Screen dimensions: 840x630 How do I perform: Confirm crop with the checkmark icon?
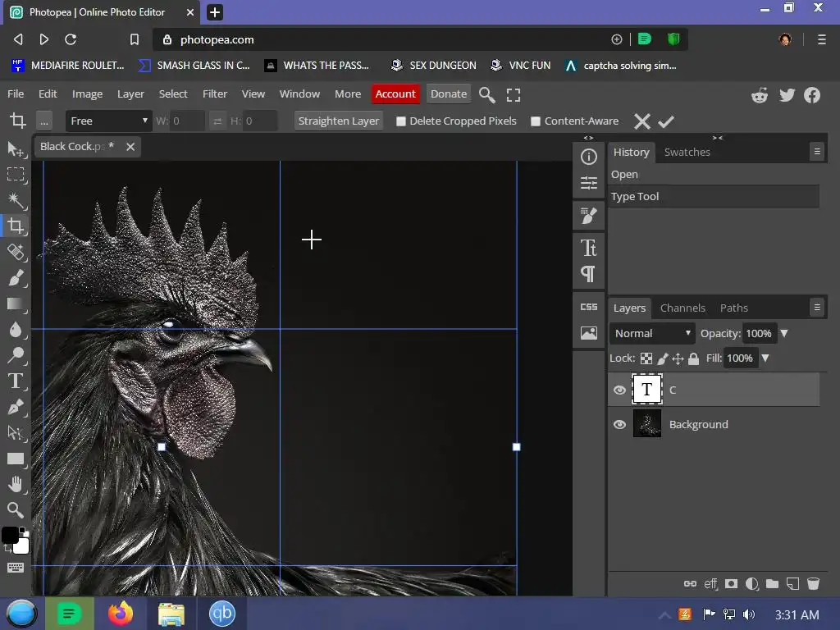click(x=666, y=121)
